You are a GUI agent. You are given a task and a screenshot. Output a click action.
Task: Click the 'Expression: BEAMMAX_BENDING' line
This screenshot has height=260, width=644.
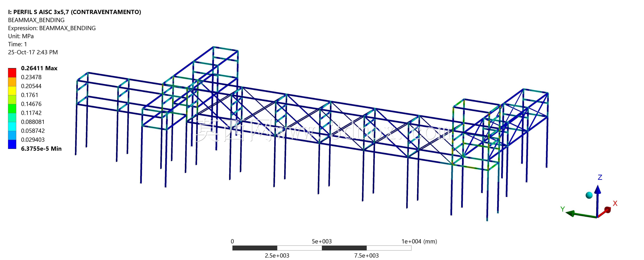click(x=52, y=28)
